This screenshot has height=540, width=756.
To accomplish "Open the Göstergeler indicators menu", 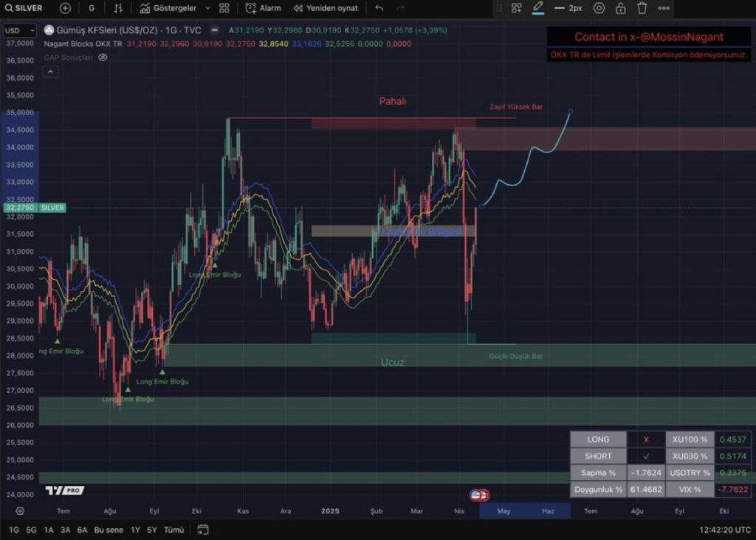I will [168, 8].
